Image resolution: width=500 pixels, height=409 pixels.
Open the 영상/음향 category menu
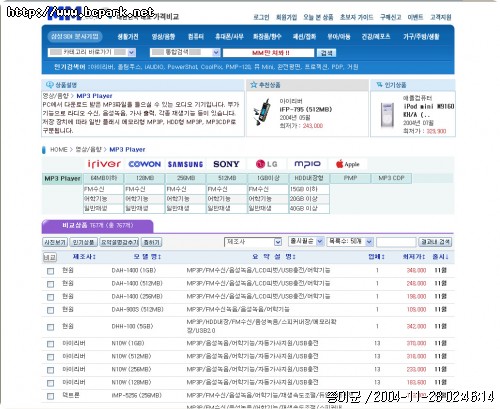[163, 37]
